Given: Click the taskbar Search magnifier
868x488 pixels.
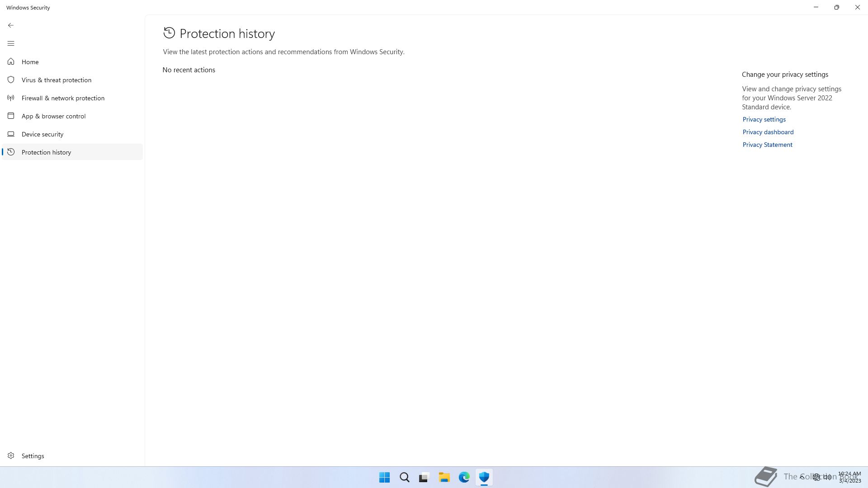Looking at the screenshot, I should (x=404, y=477).
